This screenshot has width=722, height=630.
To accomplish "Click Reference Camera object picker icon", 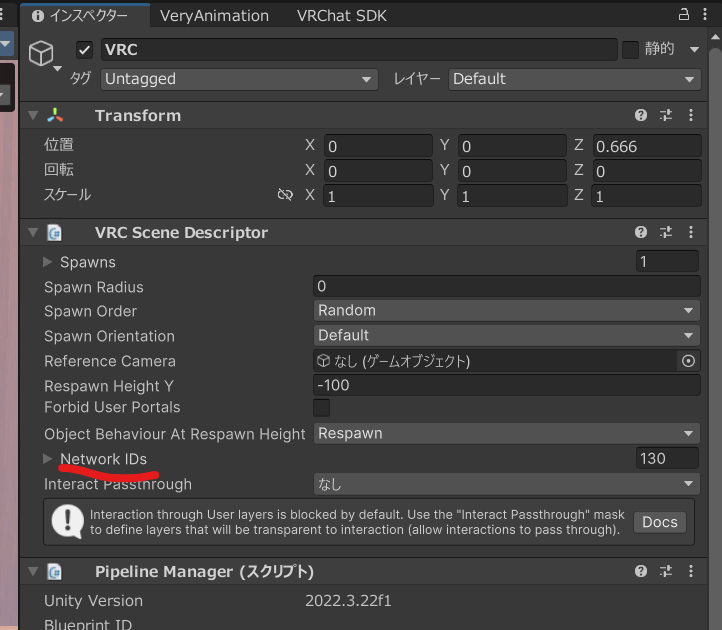I will 688,361.
